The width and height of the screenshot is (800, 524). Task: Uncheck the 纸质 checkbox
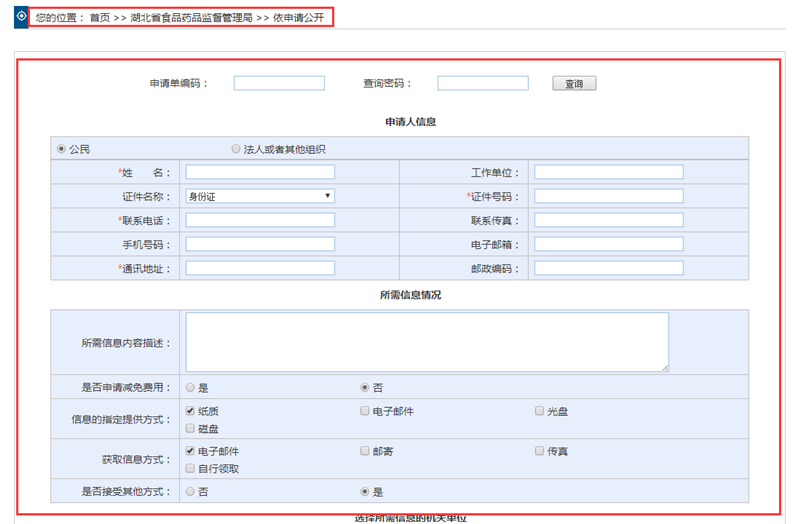(190, 411)
